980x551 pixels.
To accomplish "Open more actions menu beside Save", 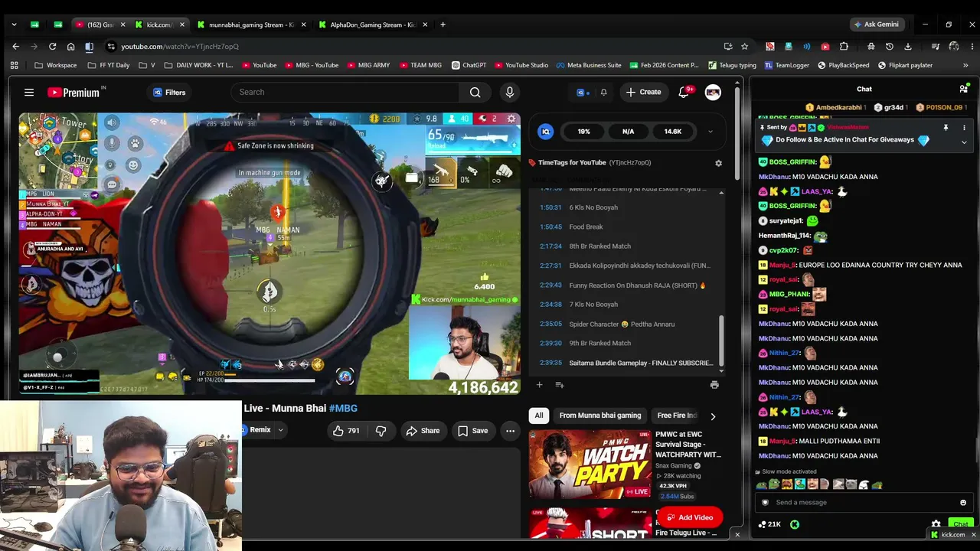I will (510, 431).
